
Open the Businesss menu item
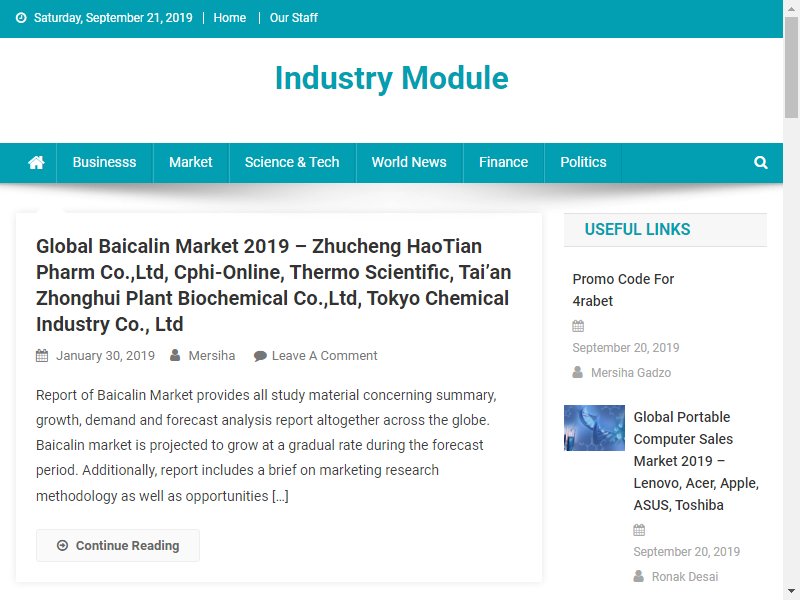[105, 162]
